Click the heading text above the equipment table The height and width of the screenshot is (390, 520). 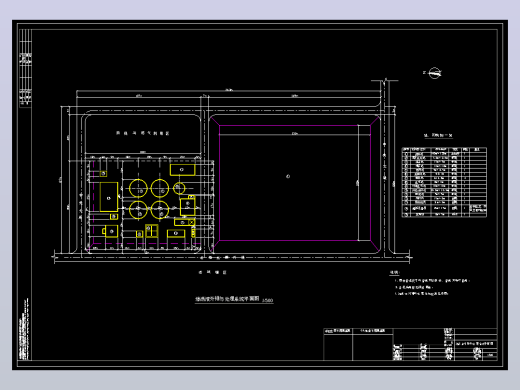[438, 135]
